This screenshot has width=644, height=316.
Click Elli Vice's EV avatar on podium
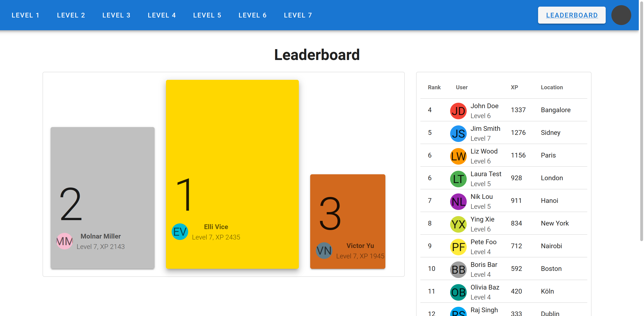180,231
